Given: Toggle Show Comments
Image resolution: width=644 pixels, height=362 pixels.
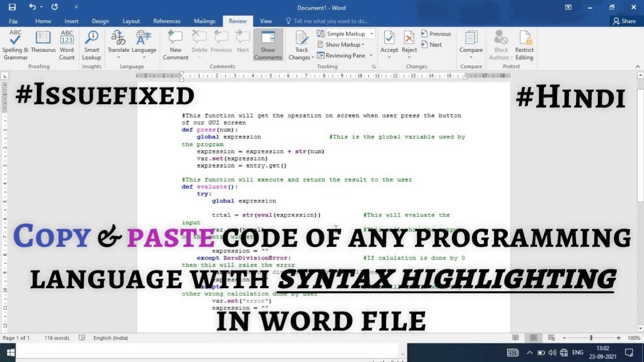Looking at the screenshot, I should 268,45.
